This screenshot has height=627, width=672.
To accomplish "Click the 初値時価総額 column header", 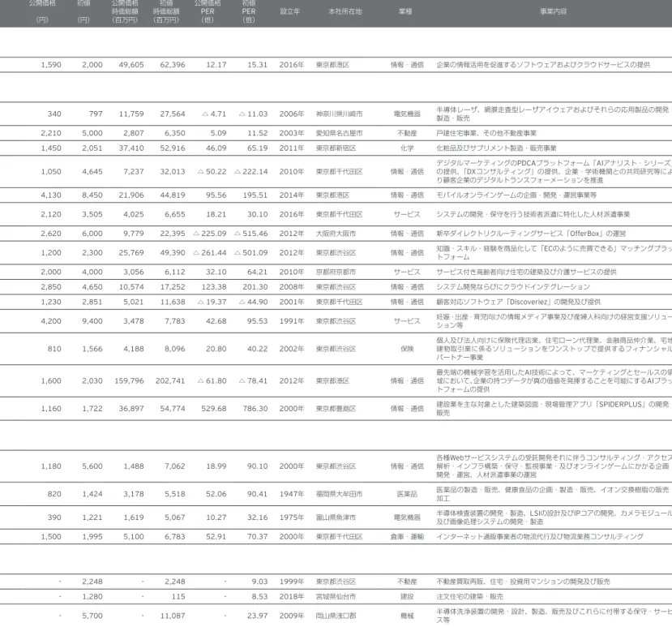I will click(166, 11).
